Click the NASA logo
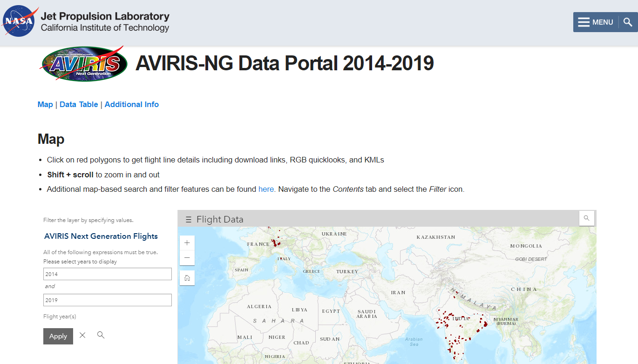The height and width of the screenshot is (364, 638). [x=19, y=21]
